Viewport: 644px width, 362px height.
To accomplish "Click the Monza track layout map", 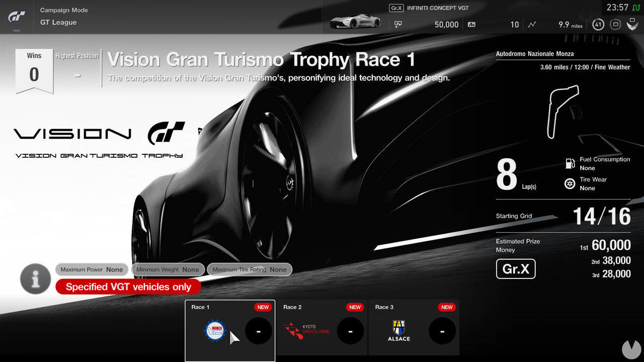I will (x=563, y=112).
